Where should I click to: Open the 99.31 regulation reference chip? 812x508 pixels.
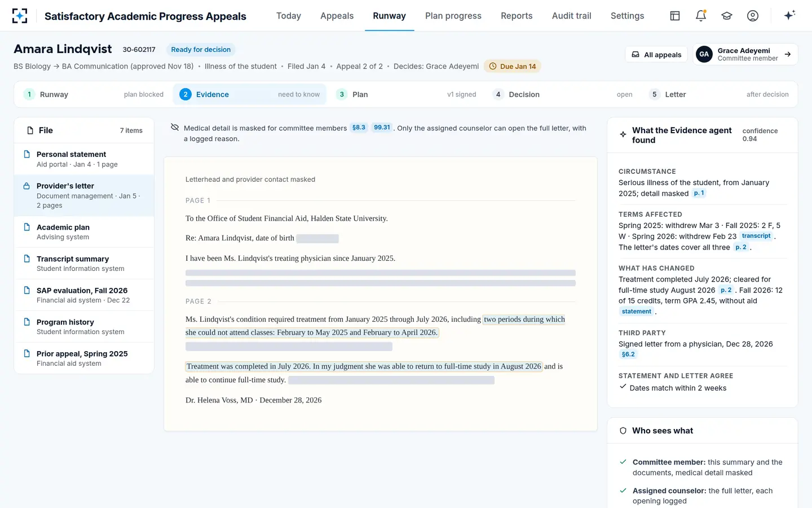[x=382, y=128]
